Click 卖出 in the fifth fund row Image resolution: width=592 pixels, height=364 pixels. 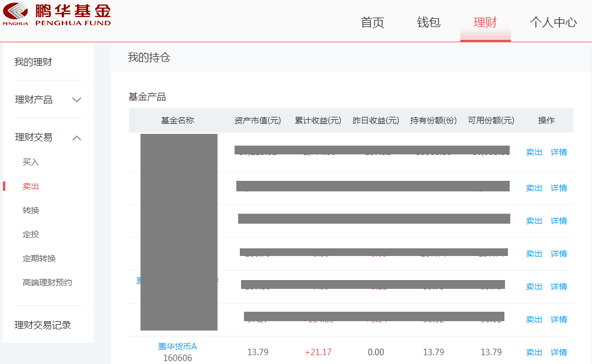534,287
